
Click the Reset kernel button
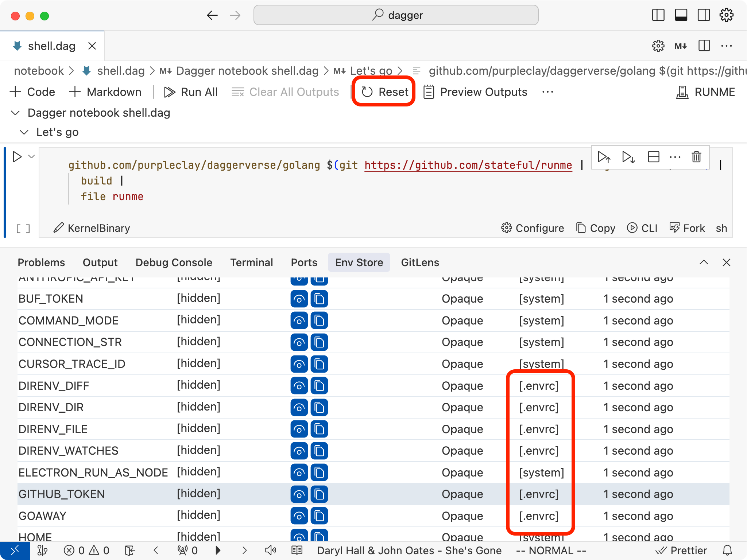click(385, 92)
